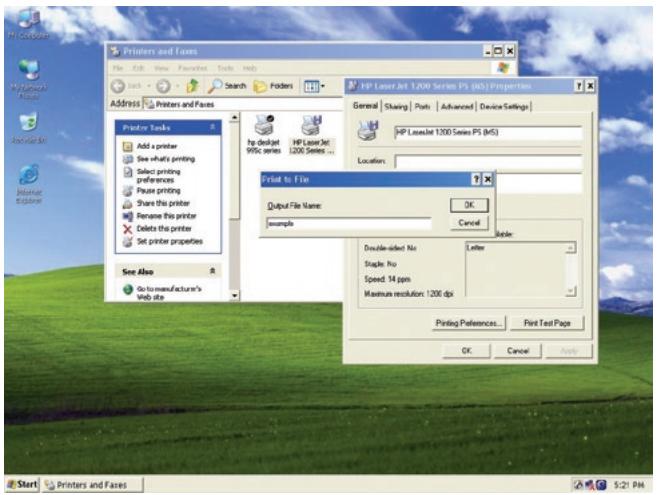Click Printers and Faxes taskbar button

tap(93, 485)
